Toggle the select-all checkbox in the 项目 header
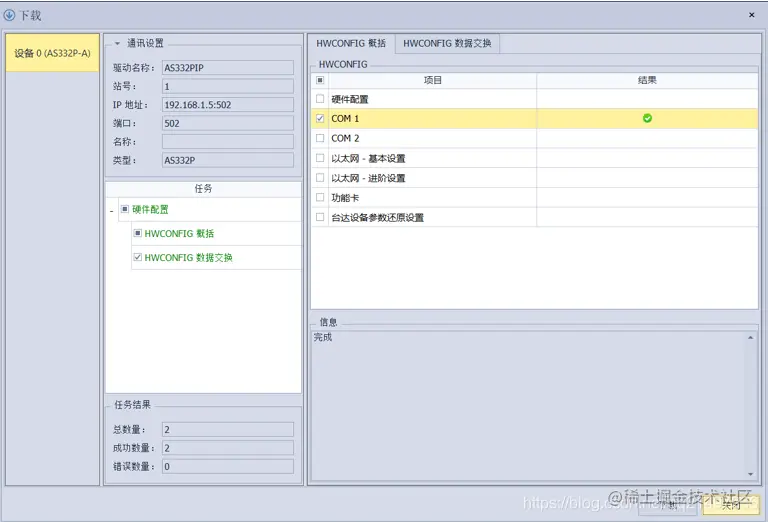This screenshot has height=522, width=768. (x=320, y=80)
